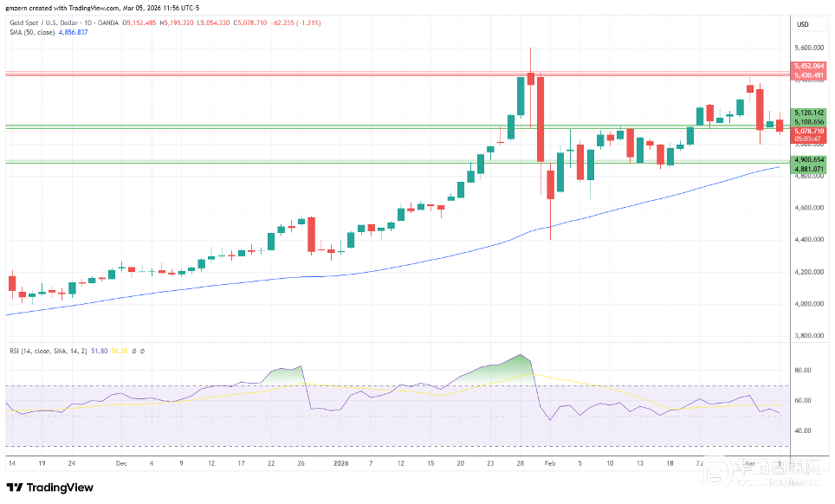Click the Feb label on time axis
835x504 pixels.
(x=549, y=463)
